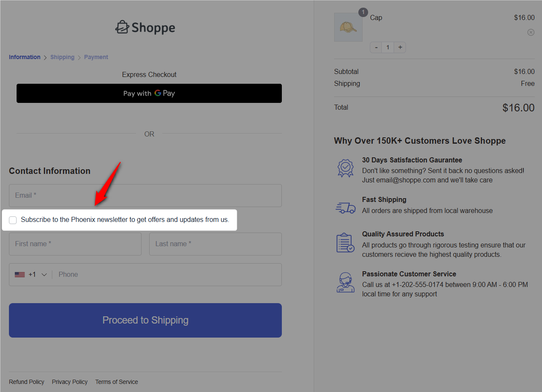This screenshot has width=542, height=392.
Task: Click the 30 Days Satisfaction Guarantee badge icon
Action: point(345,168)
